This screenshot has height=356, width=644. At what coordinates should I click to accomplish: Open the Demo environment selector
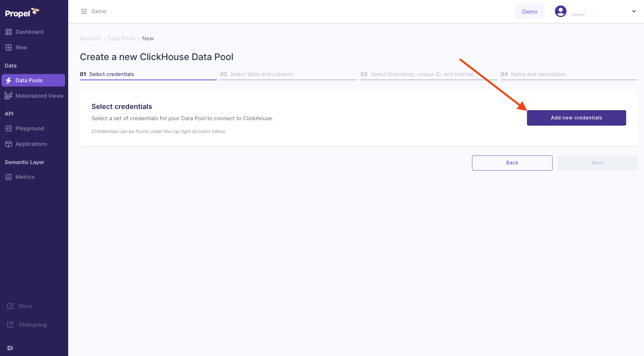(529, 11)
